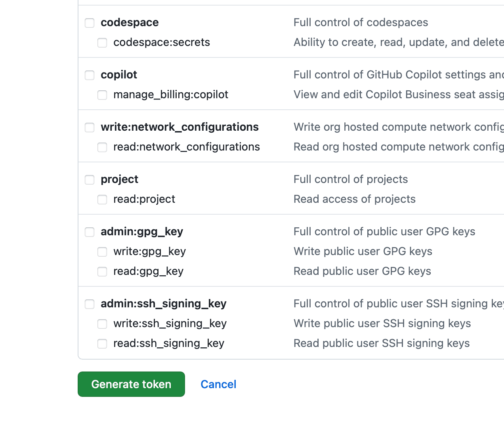Click the bold copilot scope label
The height and width of the screenshot is (442, 504).
tap(119, 74)
